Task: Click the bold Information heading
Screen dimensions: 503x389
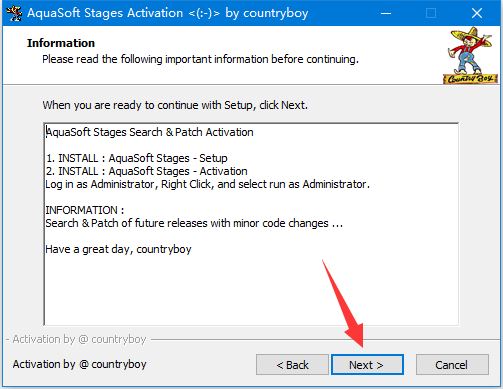Action: 61,43
